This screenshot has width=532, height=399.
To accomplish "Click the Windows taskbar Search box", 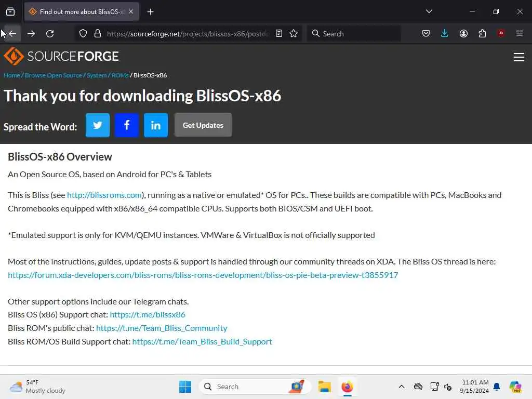I will [255, 387].
